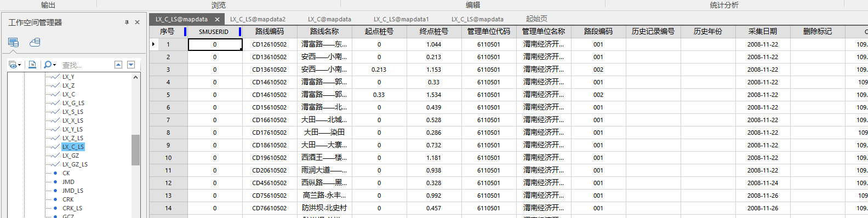Screen dimensions: 868x218
Task: Click the 路线名称 column header
Action: tap(324, 32)
